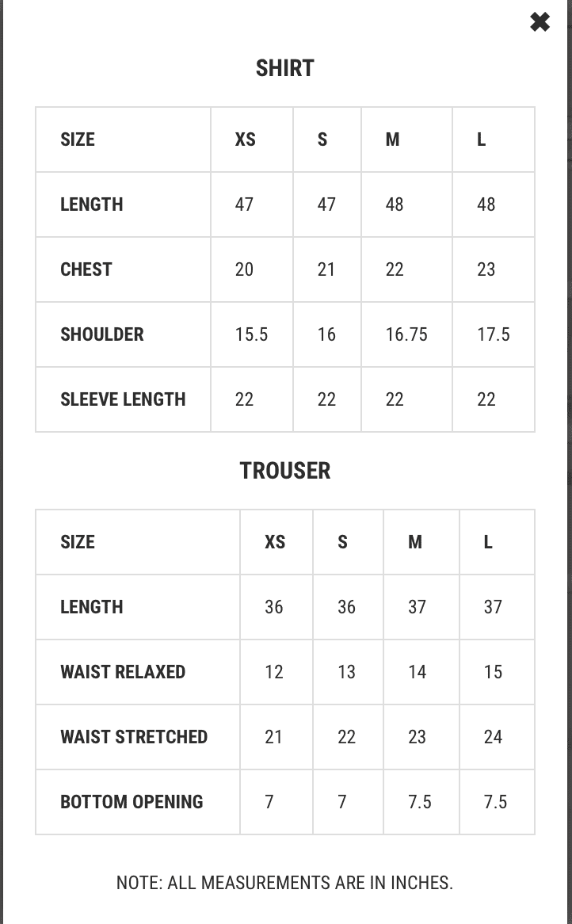The height and width of the screenshot is (924, 572).
Task: Select the waist relaxed value 14
Action: (x=417, y=672)
